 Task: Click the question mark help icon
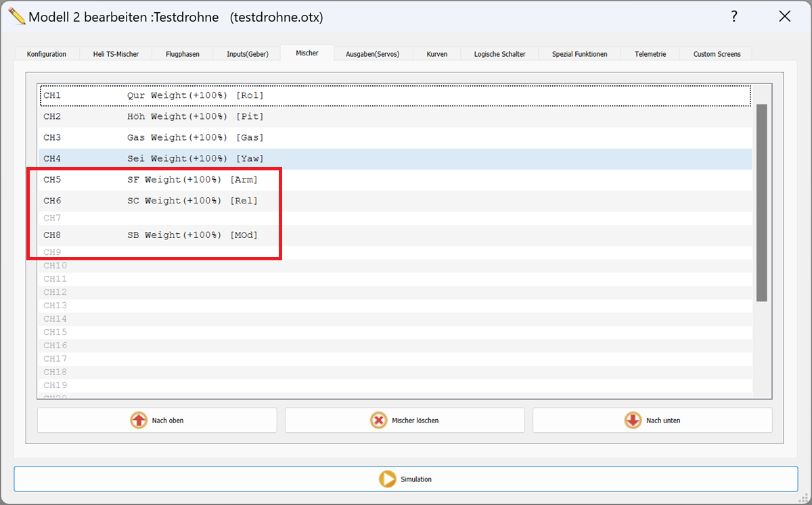(734, 17)
